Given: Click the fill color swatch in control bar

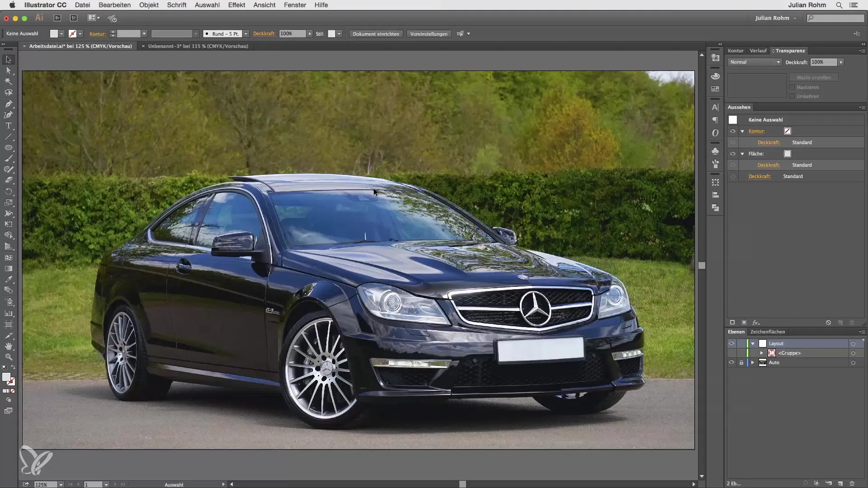Looking at the screenshot, I should click(x=54, y=34).
